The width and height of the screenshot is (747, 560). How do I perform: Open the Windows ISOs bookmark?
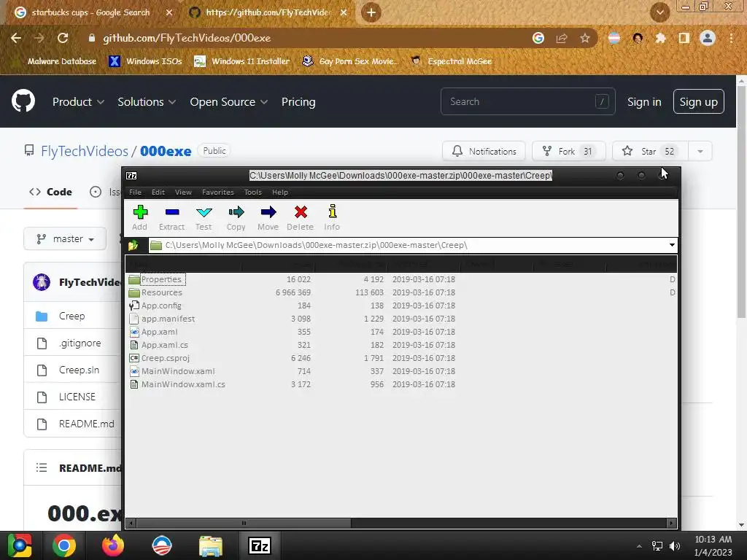[145, 61]
